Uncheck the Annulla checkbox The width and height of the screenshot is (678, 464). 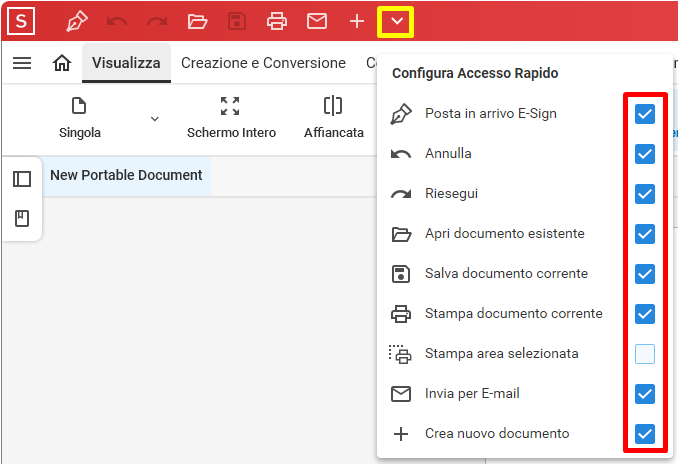[645, 154]
